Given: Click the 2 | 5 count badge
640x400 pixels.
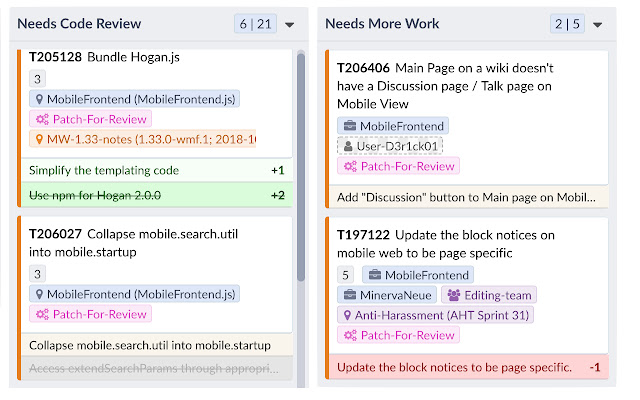Looking at the screenshot, I should tap(567, 24).
